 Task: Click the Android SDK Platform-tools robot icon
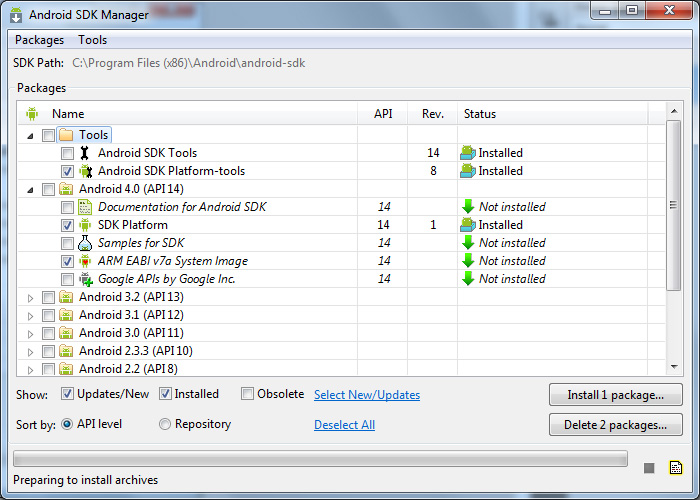point(85,171)
